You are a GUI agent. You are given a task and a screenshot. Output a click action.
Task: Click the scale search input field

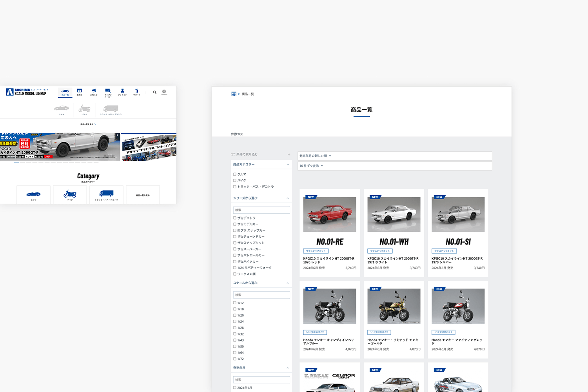click(x=261, y=295)
